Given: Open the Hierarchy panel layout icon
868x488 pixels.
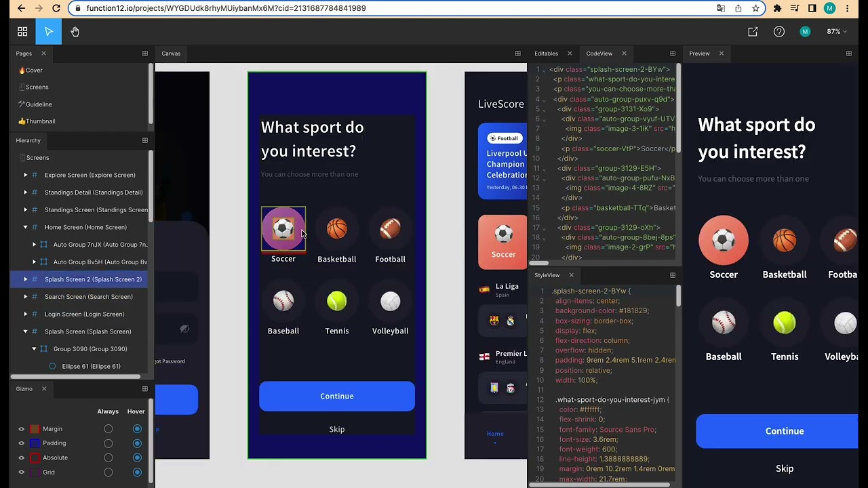Looking at the screenshot, I should click(x=144, y=140).
